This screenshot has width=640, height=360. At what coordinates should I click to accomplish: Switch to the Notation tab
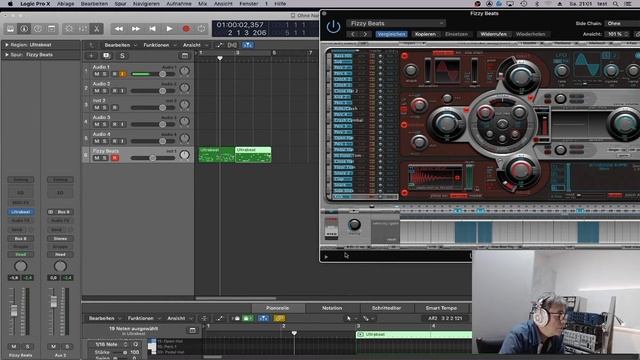[332, 308]
